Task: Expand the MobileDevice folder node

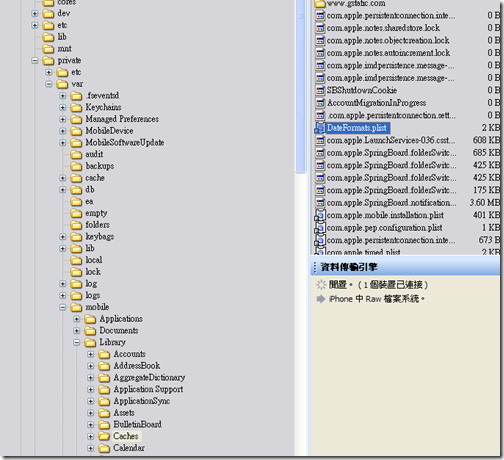Action: [x=63, y=131]
